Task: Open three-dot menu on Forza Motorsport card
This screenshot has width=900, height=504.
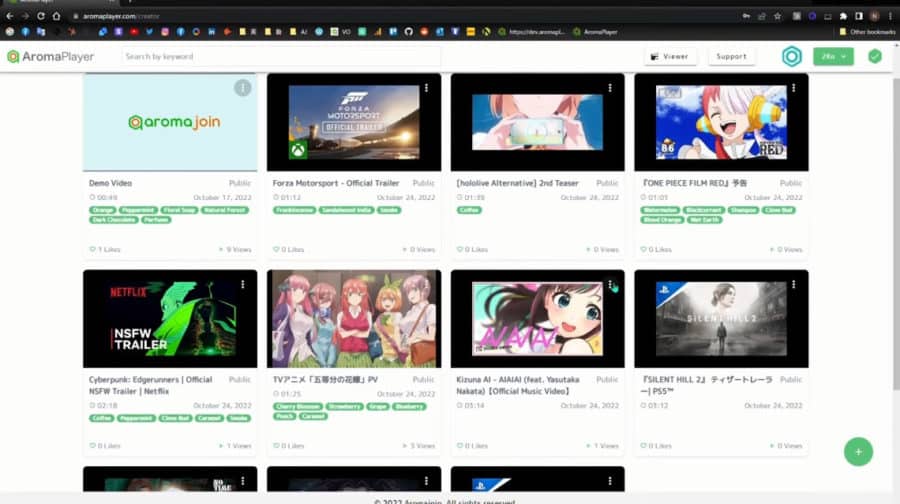Action: pos(426,88)
